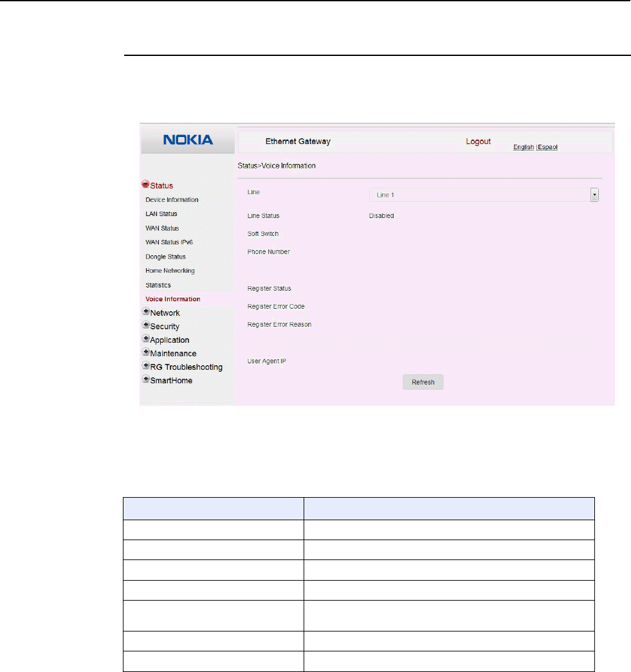
Task: Expand the Application menu section
Action: click(146, 338)
